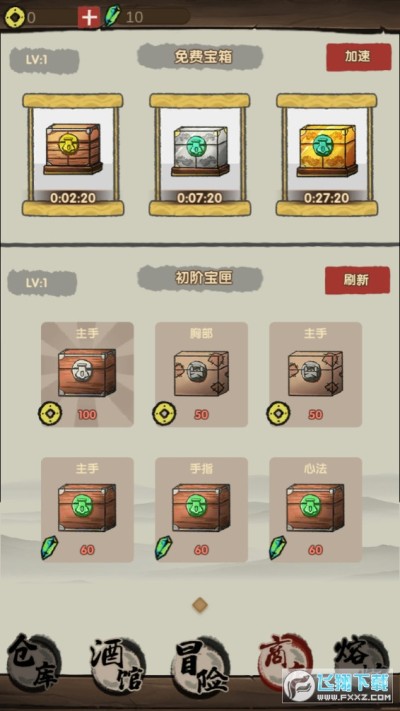This screenshot has height=711, width=400.
Task: Buy the 主手 chest costing 60 gems
Action: pos(87,510)
